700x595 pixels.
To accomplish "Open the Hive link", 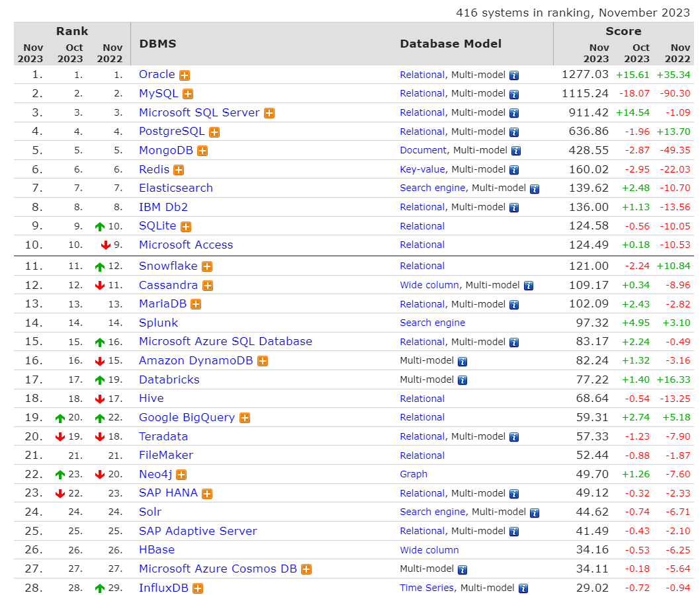I will point(152,398).
